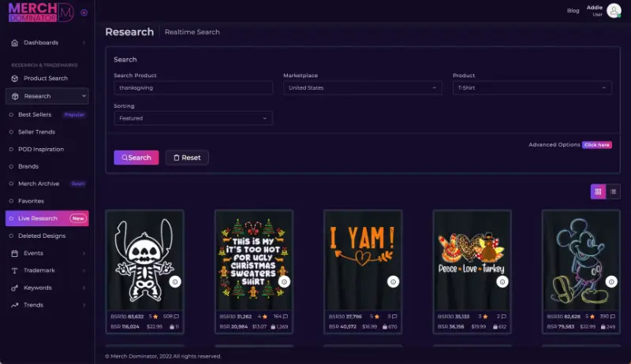This screenshot has width=631, height=364.
Task: Click round icon on skeleton Stitch card
Action: 175,281
